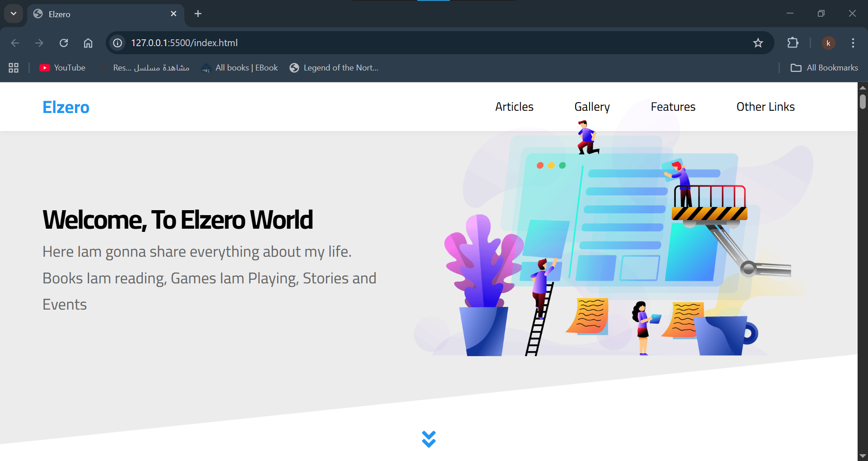Screen dimensions: 868x461
Task: Open Chrome three-dot menu
Action: click(853, 43)
